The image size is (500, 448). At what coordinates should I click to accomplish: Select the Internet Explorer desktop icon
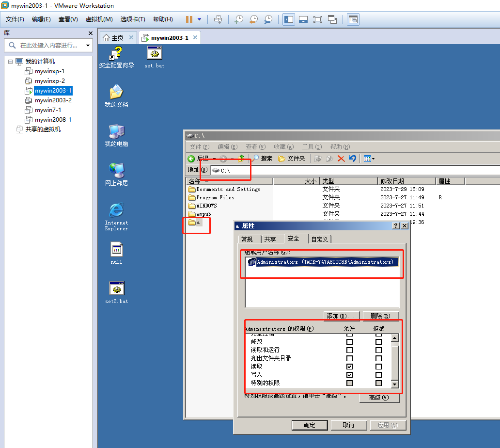tap(116, 217)
